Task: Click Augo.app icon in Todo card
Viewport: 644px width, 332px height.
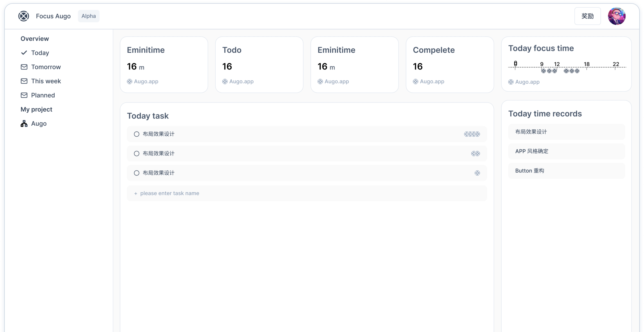Action: 225,81
